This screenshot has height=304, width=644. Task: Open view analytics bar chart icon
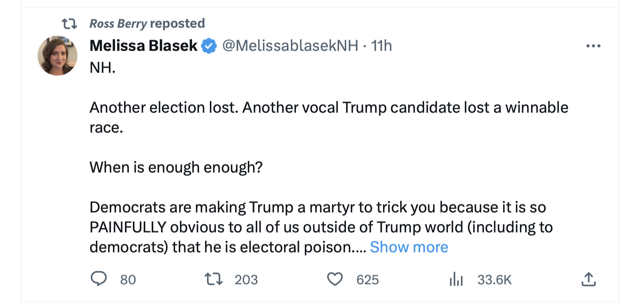pos(456,279)
